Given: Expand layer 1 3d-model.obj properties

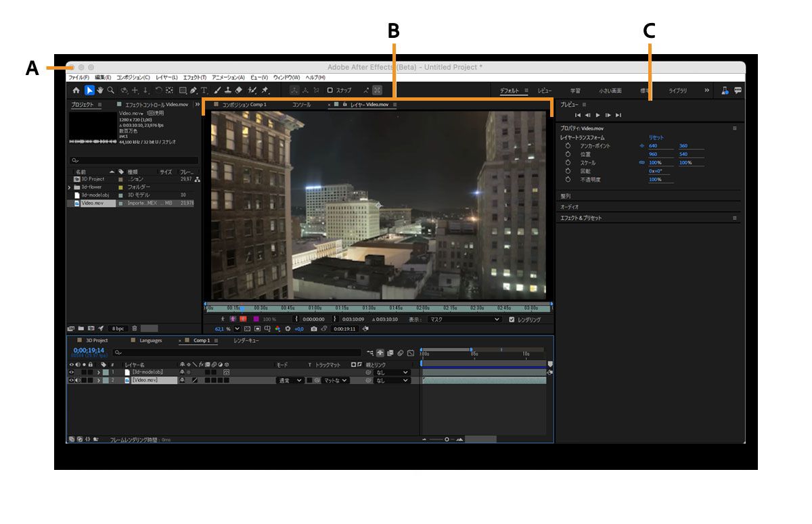Looking at the screenshot, I should click(x=99, y=372).
